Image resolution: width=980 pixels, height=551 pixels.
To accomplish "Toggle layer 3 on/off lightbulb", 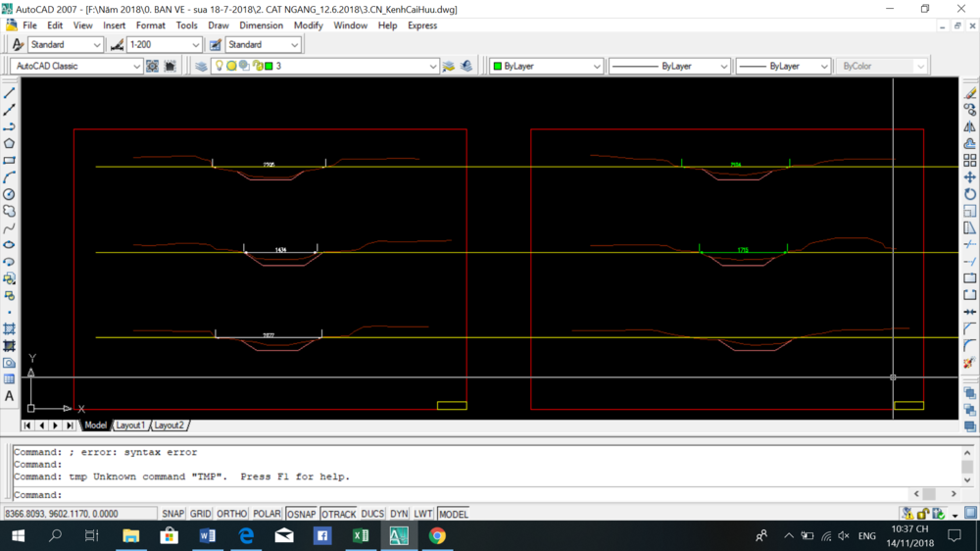I will 220,66.
